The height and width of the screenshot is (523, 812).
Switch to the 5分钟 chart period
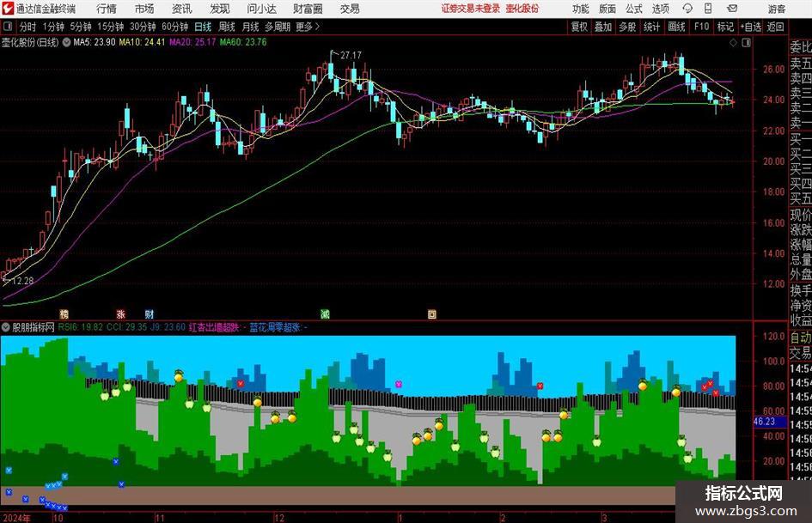(80, 27)
